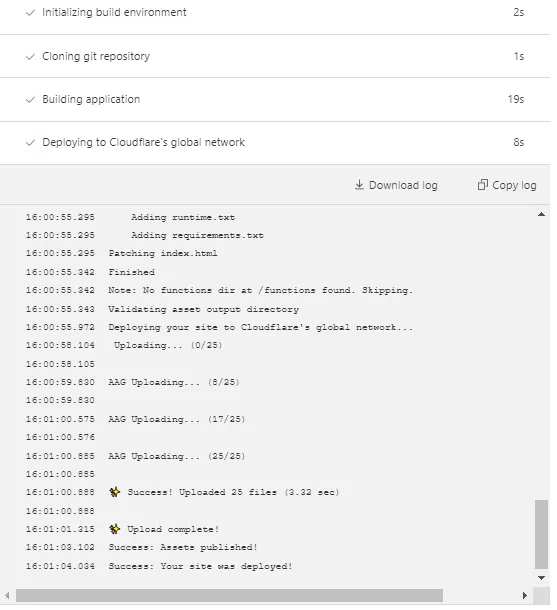
Task: Click checkmark icon next to Initializing build environment
Action: 30,13
